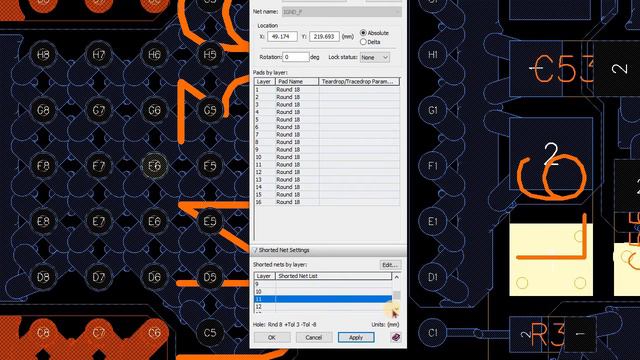Select pad H8 on the PCB canvas
Image resolution: width=640 pixels, height=360 pixels.
coord(43,55)
